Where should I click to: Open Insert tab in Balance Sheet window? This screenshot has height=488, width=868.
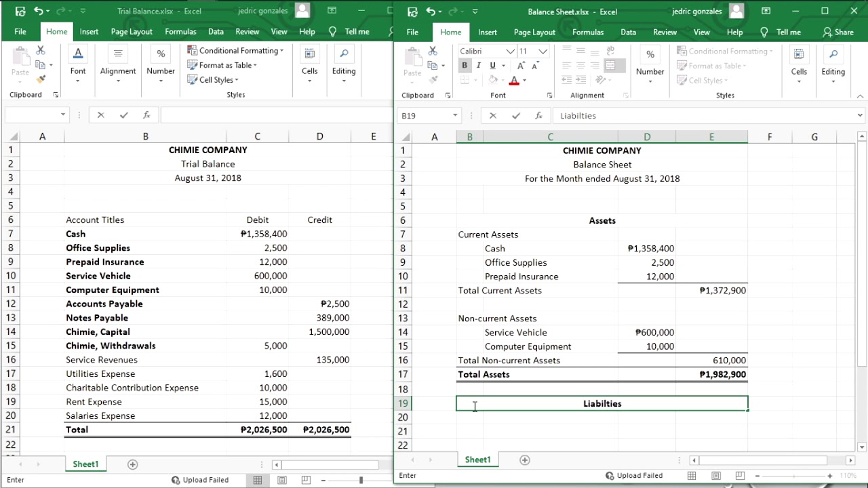[x=488, y=32]
